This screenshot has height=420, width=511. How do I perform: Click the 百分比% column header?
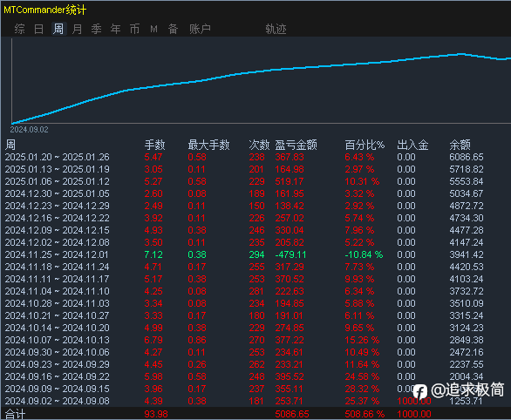(x=365, y=145)
